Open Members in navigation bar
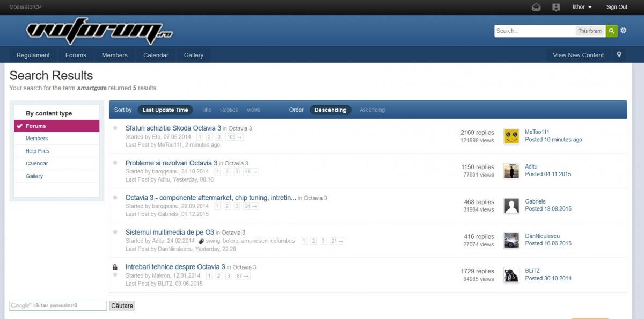The width and height of the screenshot is (644, 319). coord(115,55)
